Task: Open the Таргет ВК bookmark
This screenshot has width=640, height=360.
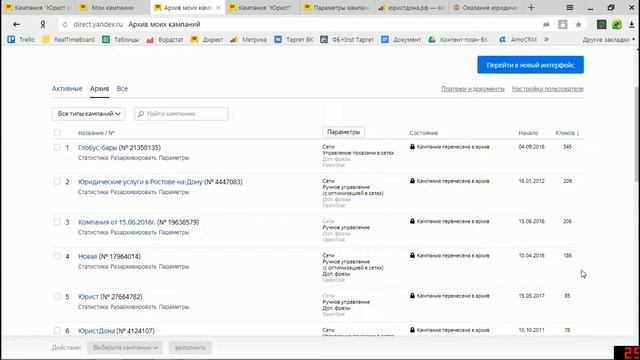Action: pos(294,40)
